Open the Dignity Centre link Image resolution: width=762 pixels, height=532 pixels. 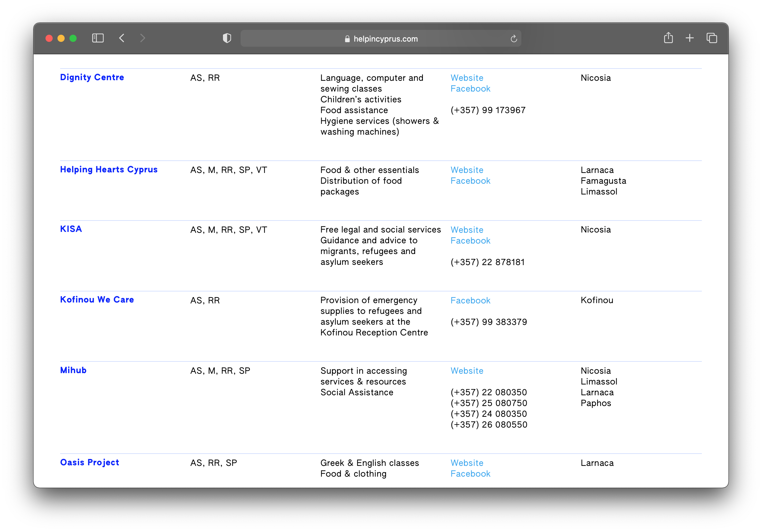pos(92,77)
